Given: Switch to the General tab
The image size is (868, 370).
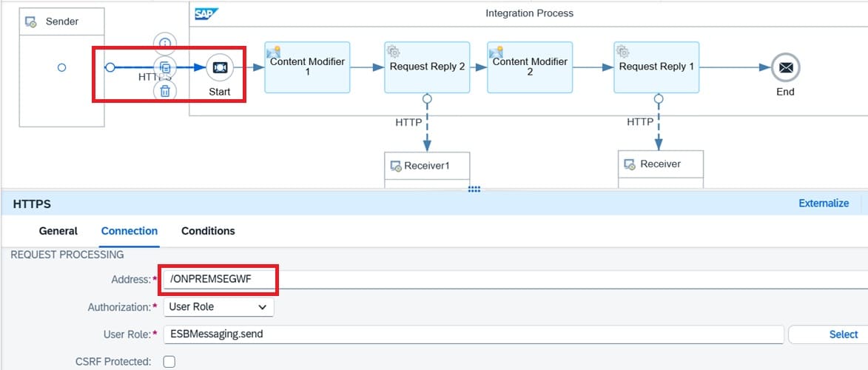Looking at the screenshot, I should [x=58, y=231].
